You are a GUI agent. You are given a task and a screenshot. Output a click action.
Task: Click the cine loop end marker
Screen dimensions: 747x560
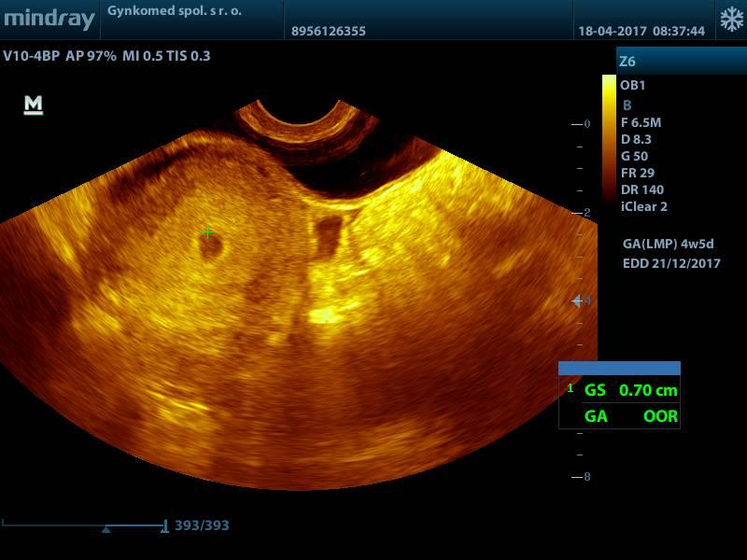coord(164,526)
